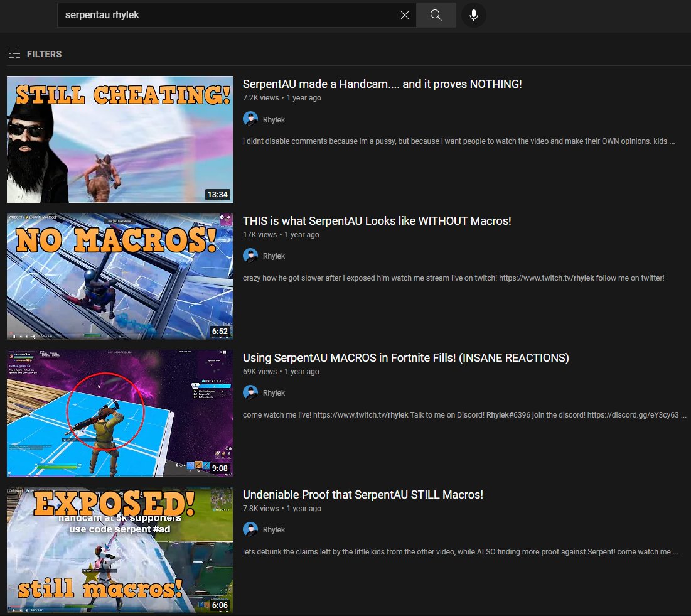
Task: Open 'EXPOSED! still macros!' thumbnail
Action: [x=119, y=549]
